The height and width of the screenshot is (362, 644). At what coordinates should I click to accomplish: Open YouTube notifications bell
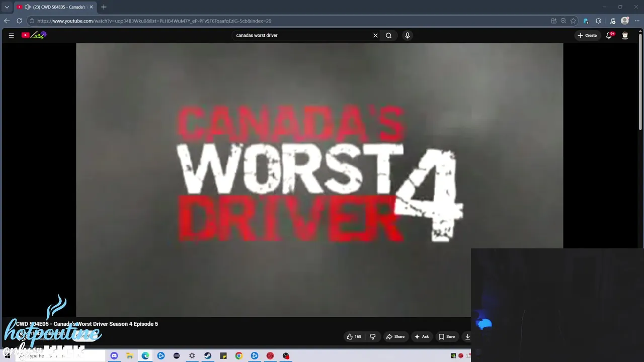[x=609, y=35]
